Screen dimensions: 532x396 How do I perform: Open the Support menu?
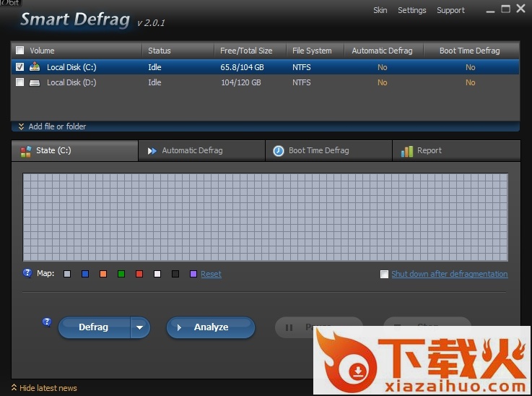click(450, 10)
